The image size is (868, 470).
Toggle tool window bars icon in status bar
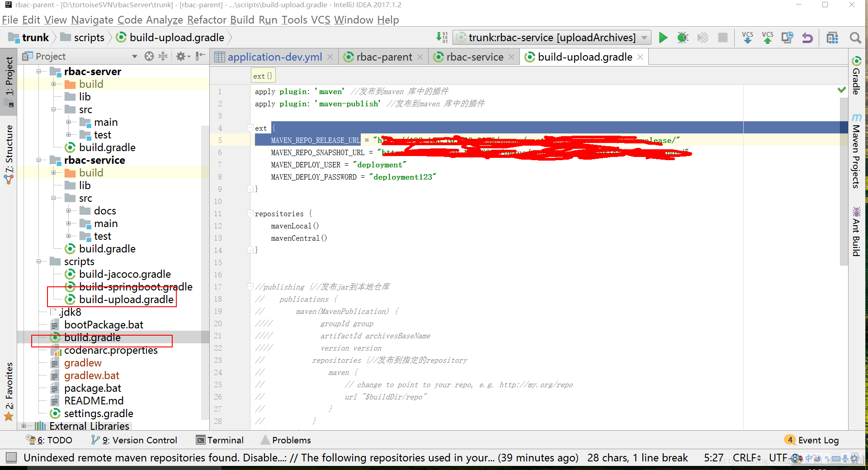[11, 458]
